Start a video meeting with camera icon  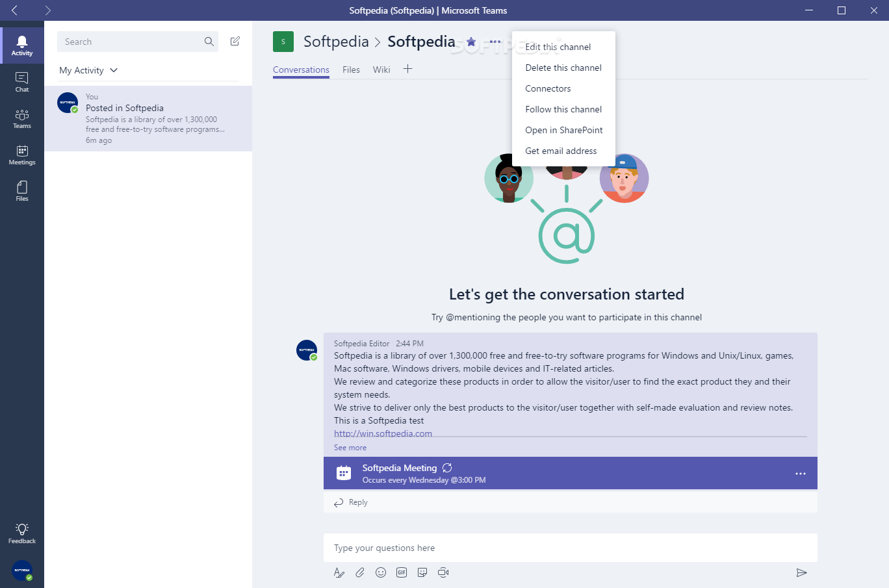click(x=443, y=572)
